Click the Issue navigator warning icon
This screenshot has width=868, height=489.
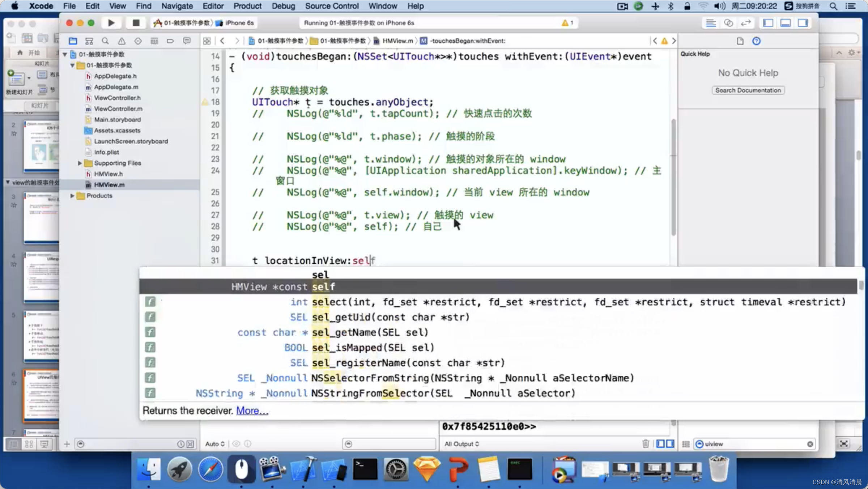pos(121,41)
